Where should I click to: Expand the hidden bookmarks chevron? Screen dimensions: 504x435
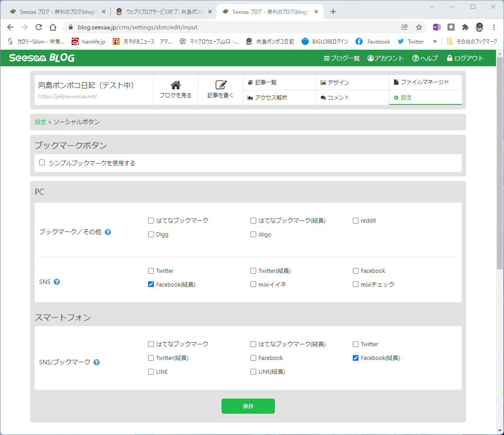pyautogui.click(x=435, y=41)
